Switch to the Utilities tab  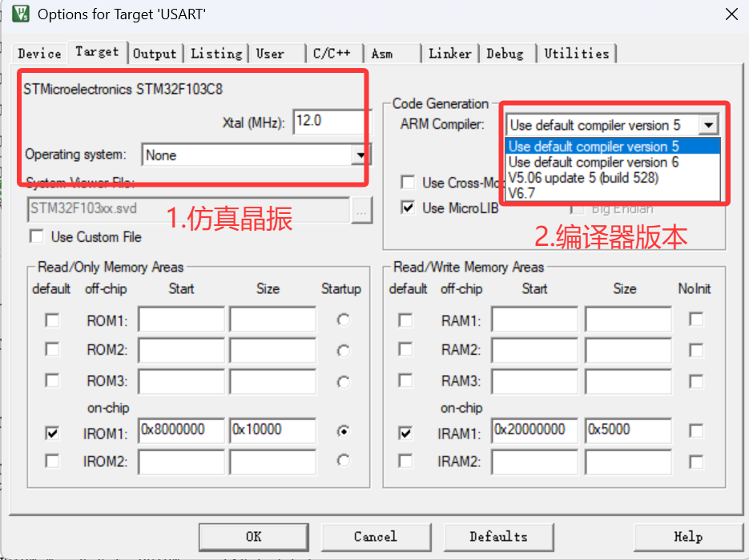pyautogui.click(x=577, y=54)
